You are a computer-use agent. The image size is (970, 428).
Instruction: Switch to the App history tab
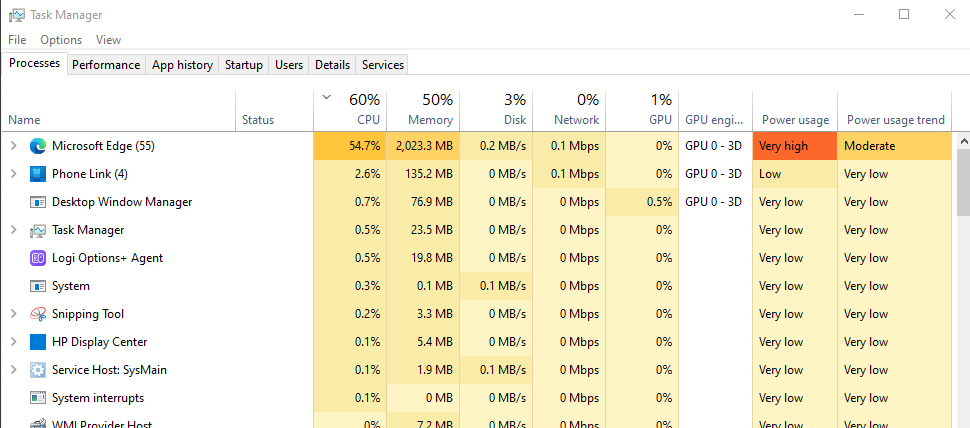point(182,65)
